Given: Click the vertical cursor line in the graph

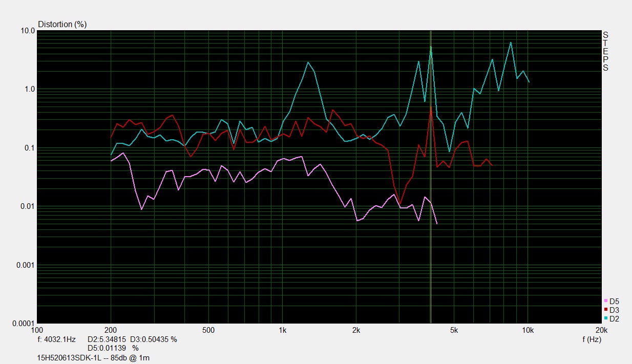Looking at the screenshot, I should (431, 177).
